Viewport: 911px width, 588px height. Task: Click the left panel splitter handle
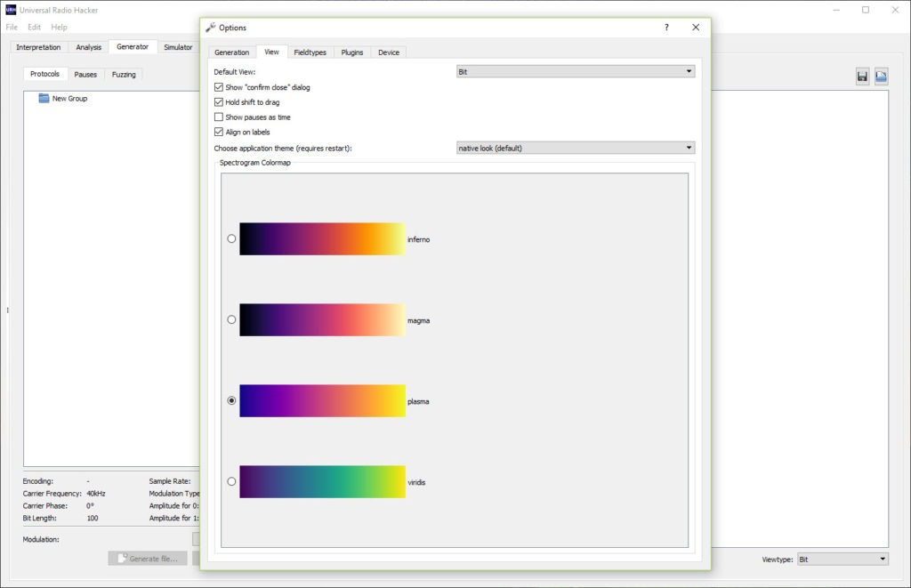(x=7, y=310)
